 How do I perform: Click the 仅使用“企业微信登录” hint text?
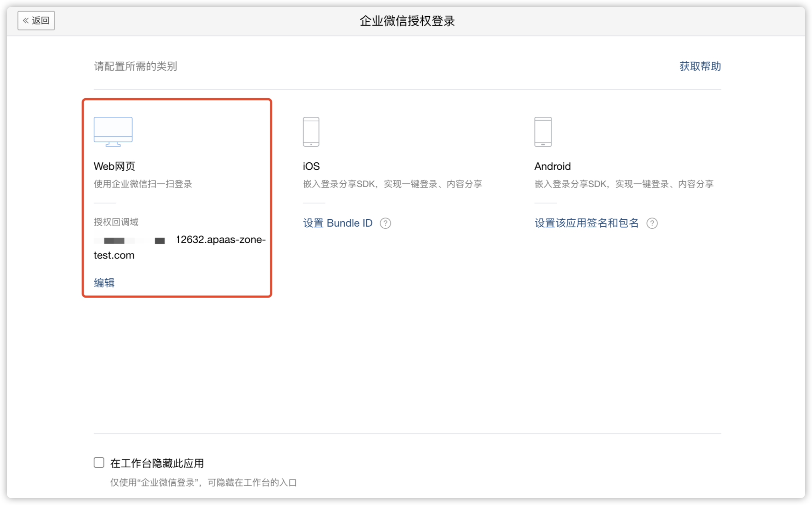pyautogui.click(x=203, y=482)
